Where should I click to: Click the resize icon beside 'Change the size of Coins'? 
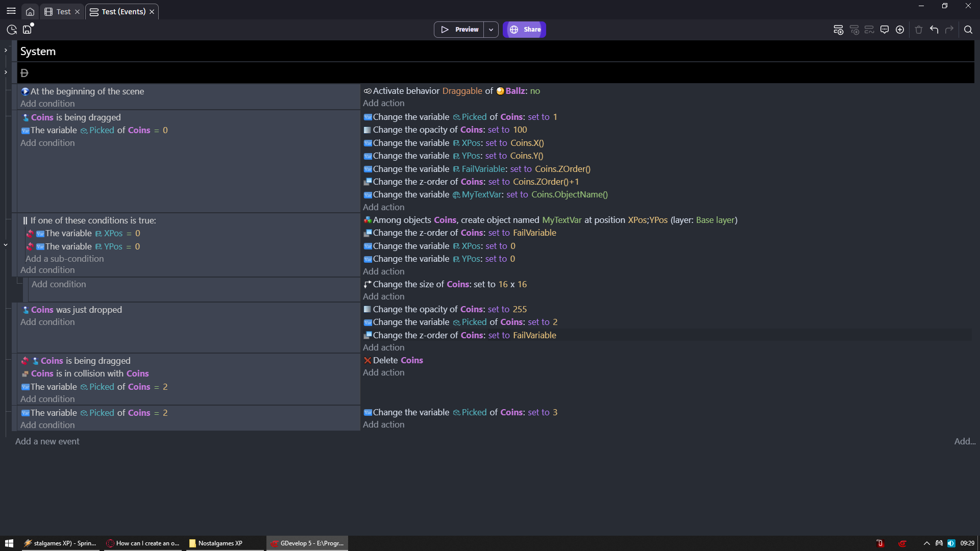[x=367, y=285]
